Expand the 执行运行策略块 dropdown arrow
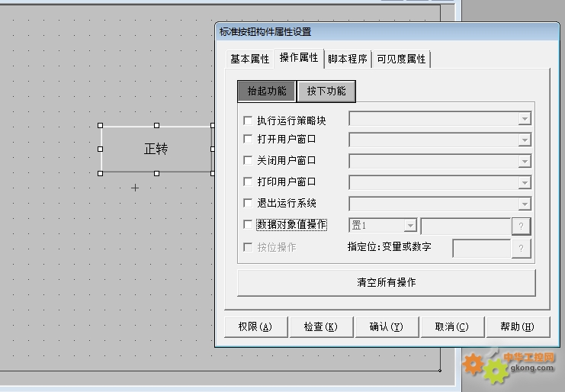565x392 pixels. 525,118
